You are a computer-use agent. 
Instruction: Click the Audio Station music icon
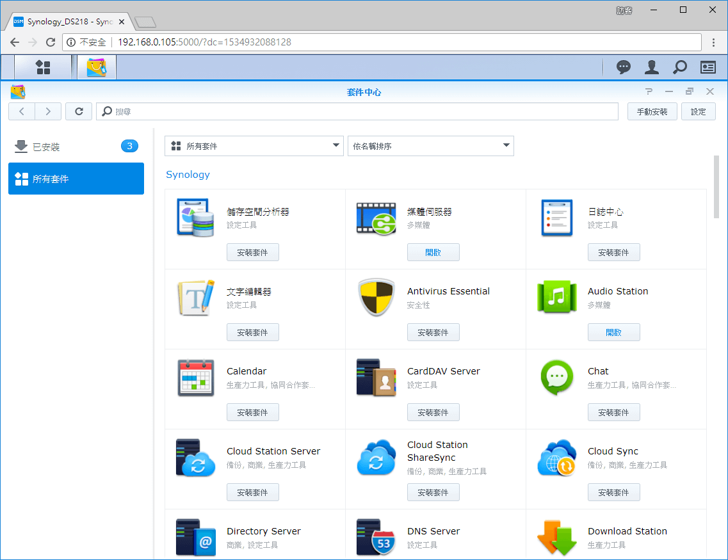556,298
